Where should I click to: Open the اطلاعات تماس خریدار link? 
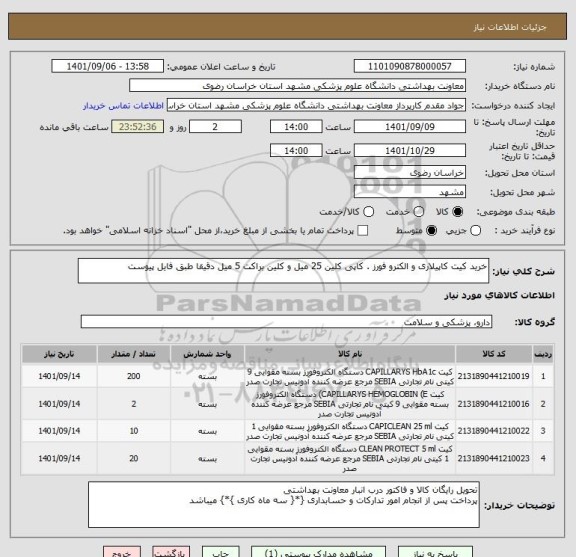(x=123, y=106)
